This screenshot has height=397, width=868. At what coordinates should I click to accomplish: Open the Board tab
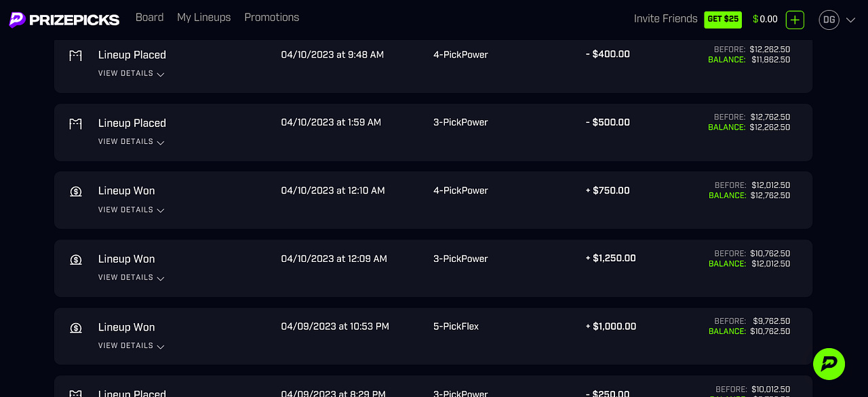pyautogui.click(x=149, y=17)
